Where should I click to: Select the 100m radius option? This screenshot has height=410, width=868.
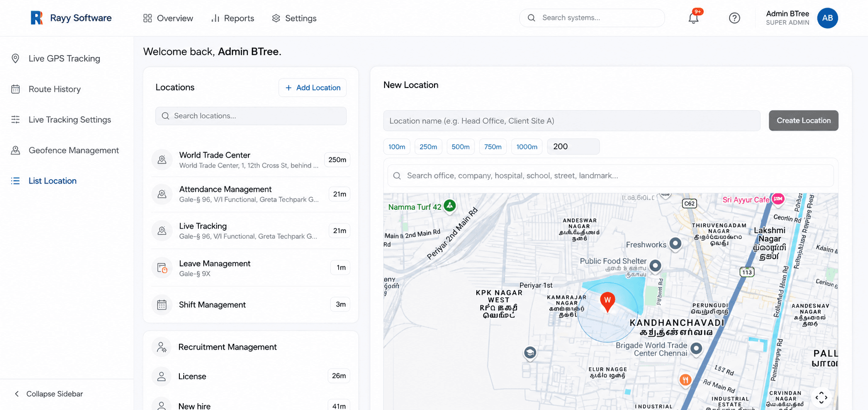click(397, 146)
